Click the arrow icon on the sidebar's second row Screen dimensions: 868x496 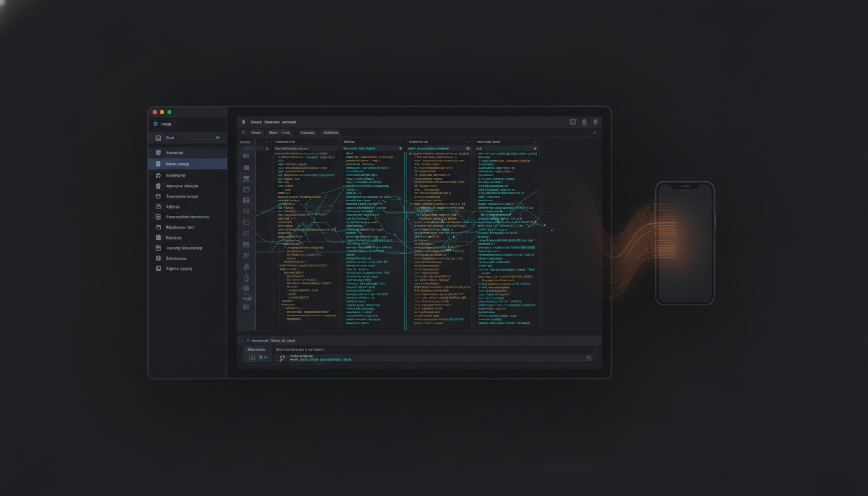(218, 138)
